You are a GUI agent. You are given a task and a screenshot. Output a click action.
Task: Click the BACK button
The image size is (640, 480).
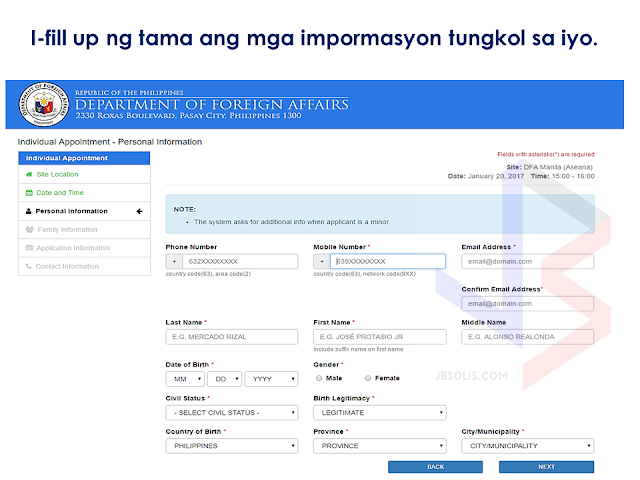(435, 467)
